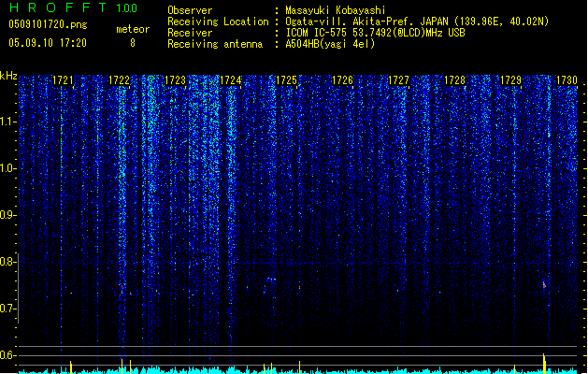This screenshot has width=588, height=374.
Task: Select the file name 0509101720.png
Action: pos(48,24)
